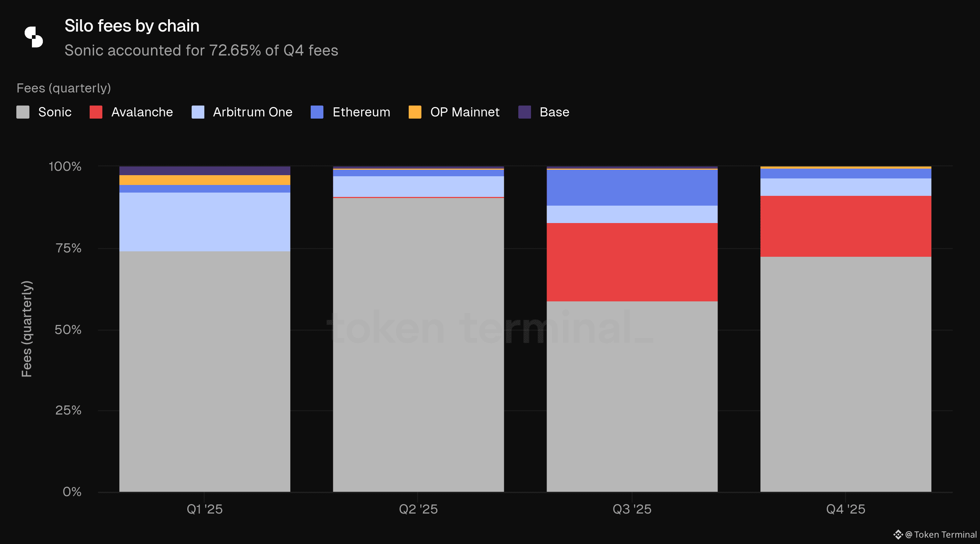Toggle the Base purple legend swatch

tap(524, 112)
